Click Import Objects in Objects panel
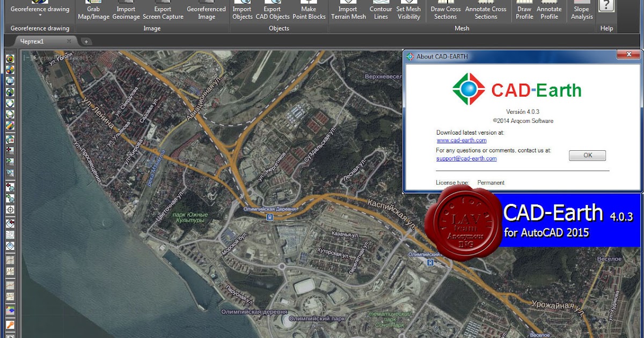The height and width of the screenshot is (338, 644). (x=242, y=11)
